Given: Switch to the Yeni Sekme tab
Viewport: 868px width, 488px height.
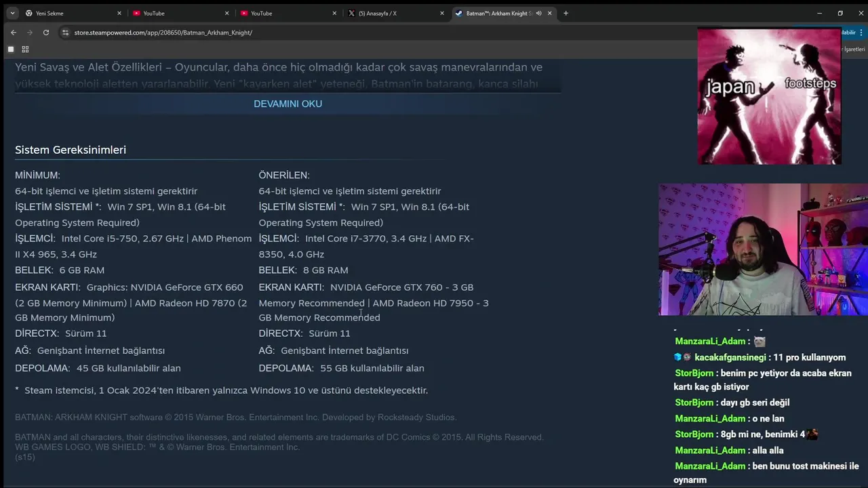Looking at the screenshot, I should [73, 13].
